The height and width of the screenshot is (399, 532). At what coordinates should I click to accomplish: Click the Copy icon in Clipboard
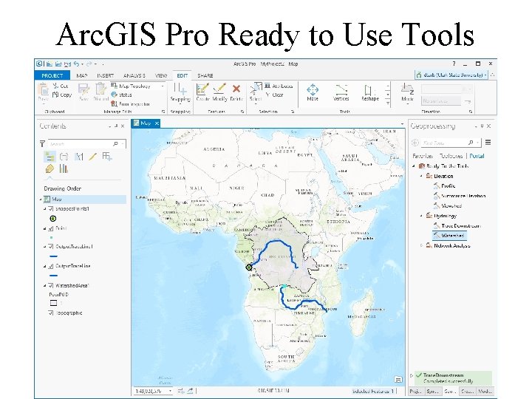click(55, 95)
